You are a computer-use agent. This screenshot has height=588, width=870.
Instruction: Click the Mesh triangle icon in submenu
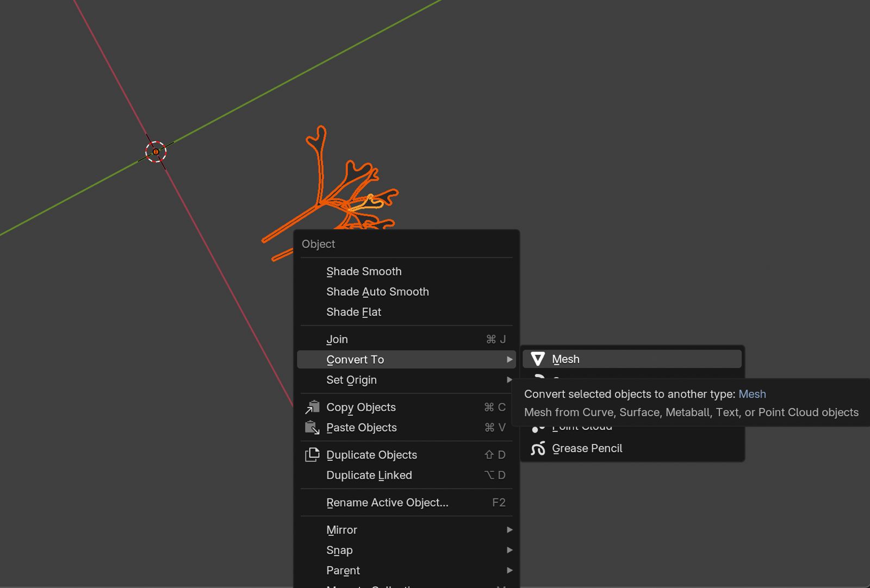coord(538,359)
